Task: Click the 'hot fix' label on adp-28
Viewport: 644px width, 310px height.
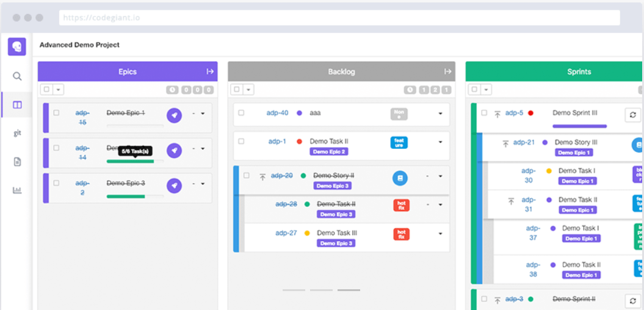Action: click(401, 205)
